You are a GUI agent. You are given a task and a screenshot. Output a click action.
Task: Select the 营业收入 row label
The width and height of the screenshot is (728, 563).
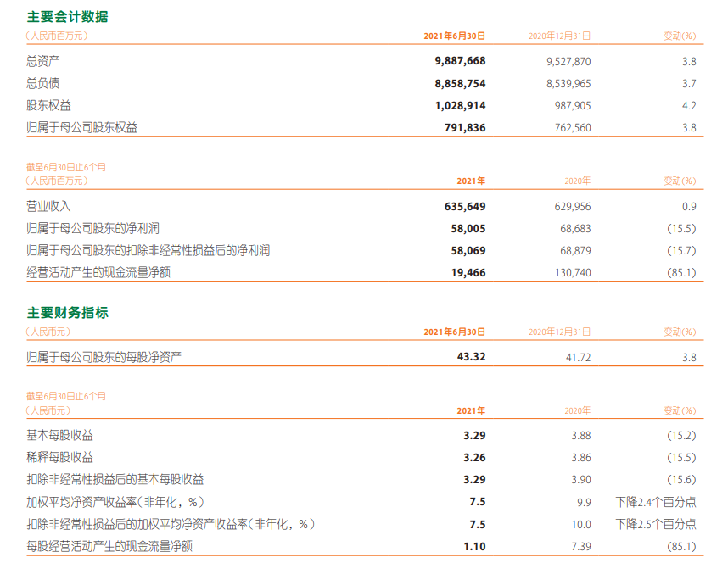pos(49,206)
